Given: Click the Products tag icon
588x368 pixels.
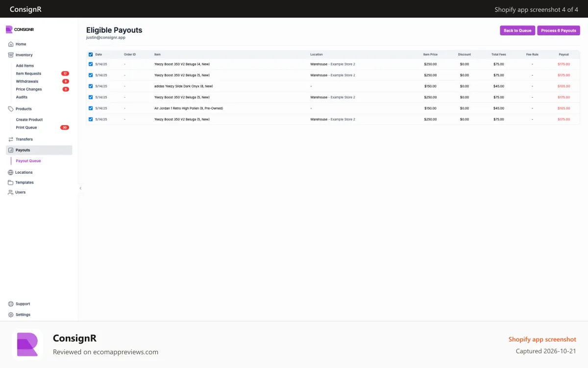Looking at the screenshot, I should point(11,109).
